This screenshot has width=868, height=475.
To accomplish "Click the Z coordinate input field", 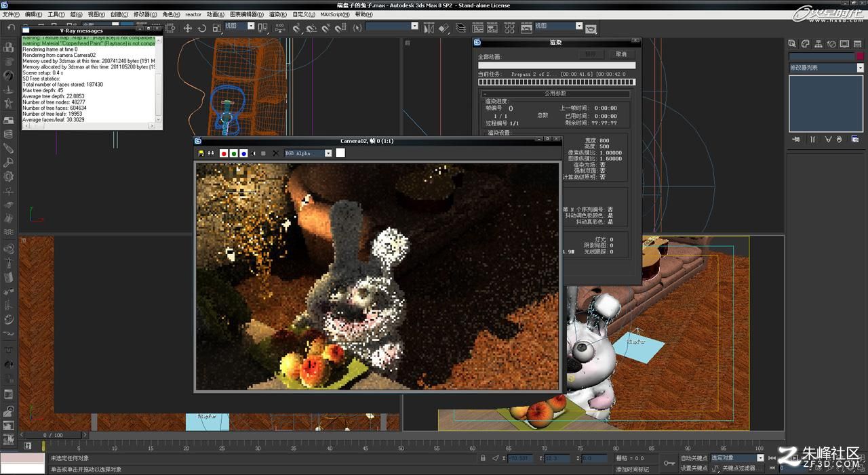I will coord(595,458).
